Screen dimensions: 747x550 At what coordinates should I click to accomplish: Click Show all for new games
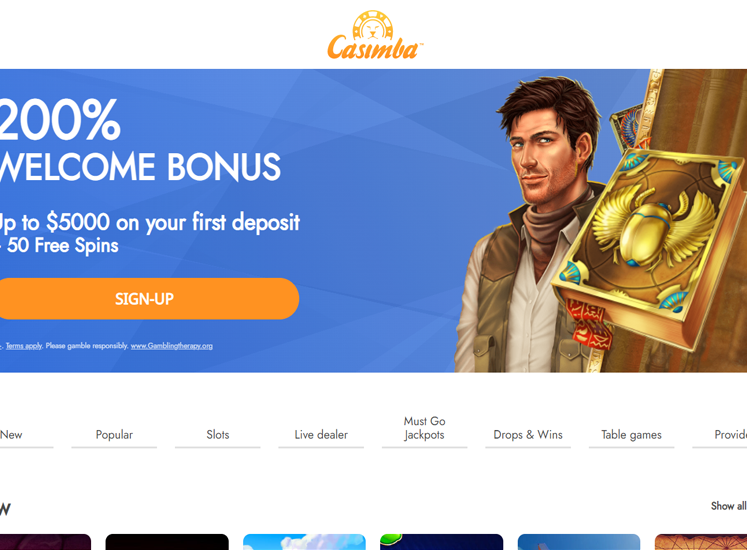[728, 506]
